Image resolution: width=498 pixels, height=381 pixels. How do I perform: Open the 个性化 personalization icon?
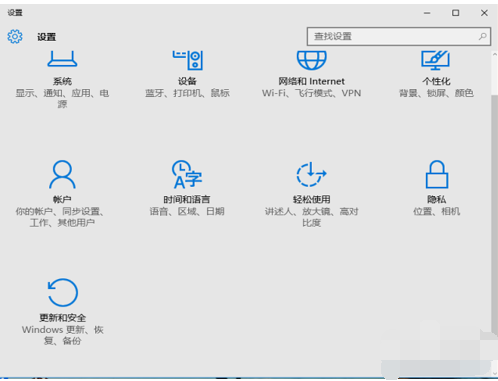(x=436, y=60)
